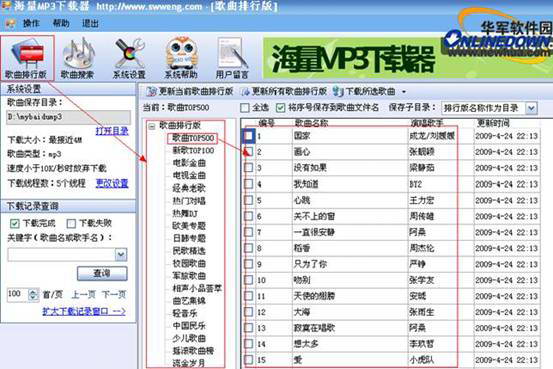Sort by 歌曲名称 column header
This screenshot has width=553, height=369.
(x=311, y=123)
